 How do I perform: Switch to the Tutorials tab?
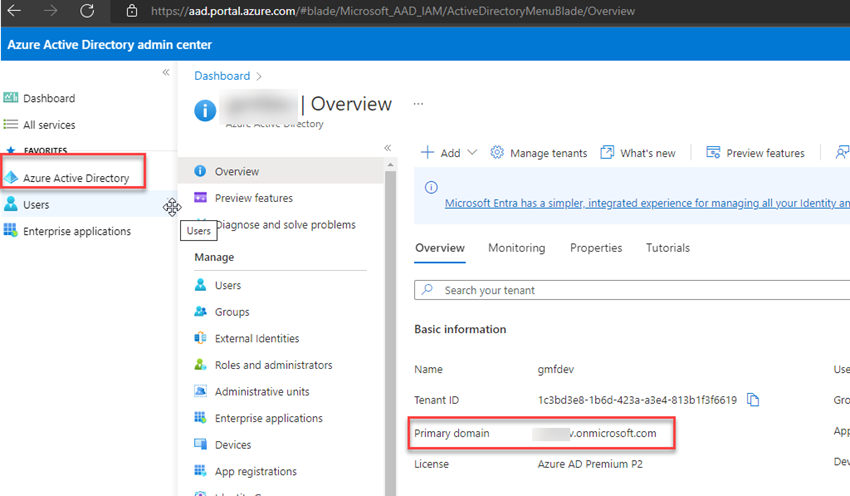(668, 248)
